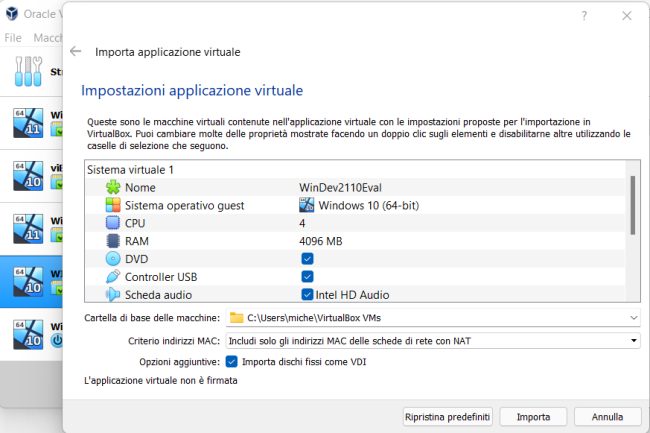Click Ripristina predefiniti button
Image resolution: width=650 pixels, height=433 pixels.
pos(447,416)
